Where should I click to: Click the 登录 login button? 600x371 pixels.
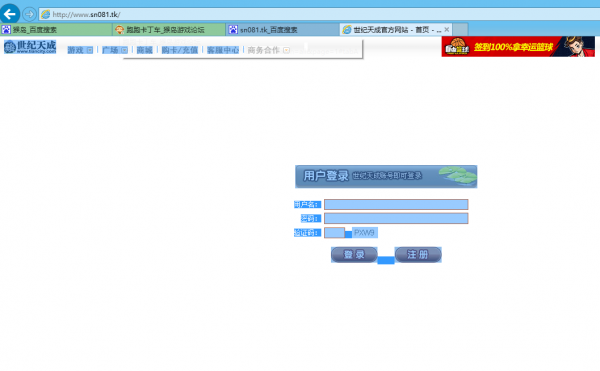(x=354, y=255)
